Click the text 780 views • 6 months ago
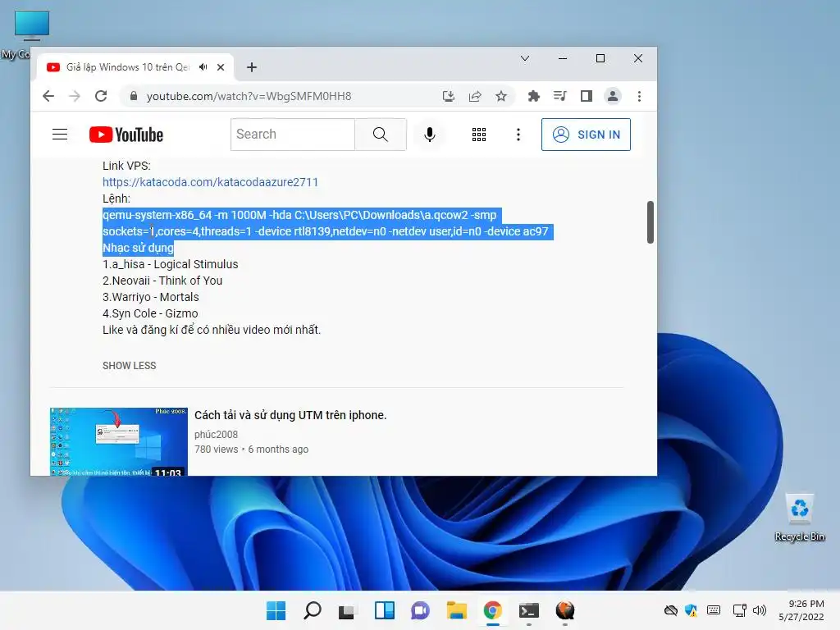Screen dimensions: 840x630 click(251, 450)
